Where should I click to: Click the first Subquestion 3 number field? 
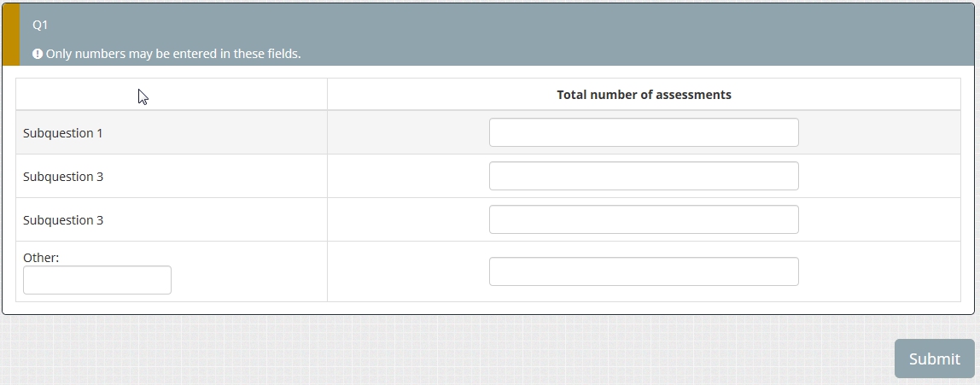click(x=644, y=176)
